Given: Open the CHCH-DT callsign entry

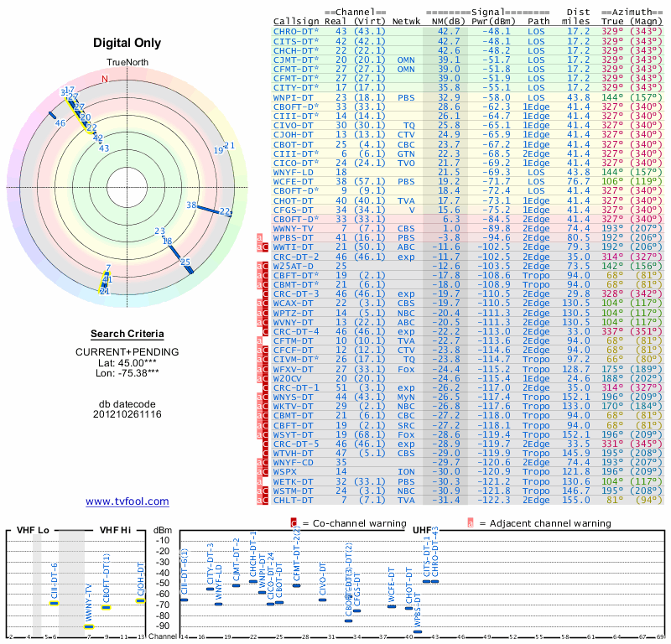Looking at the screenshot, I should 296,50.
